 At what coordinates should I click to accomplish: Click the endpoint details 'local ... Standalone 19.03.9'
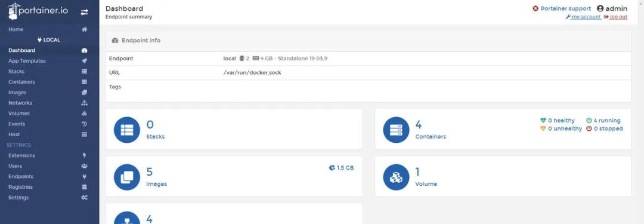click(x=275, y=59)
